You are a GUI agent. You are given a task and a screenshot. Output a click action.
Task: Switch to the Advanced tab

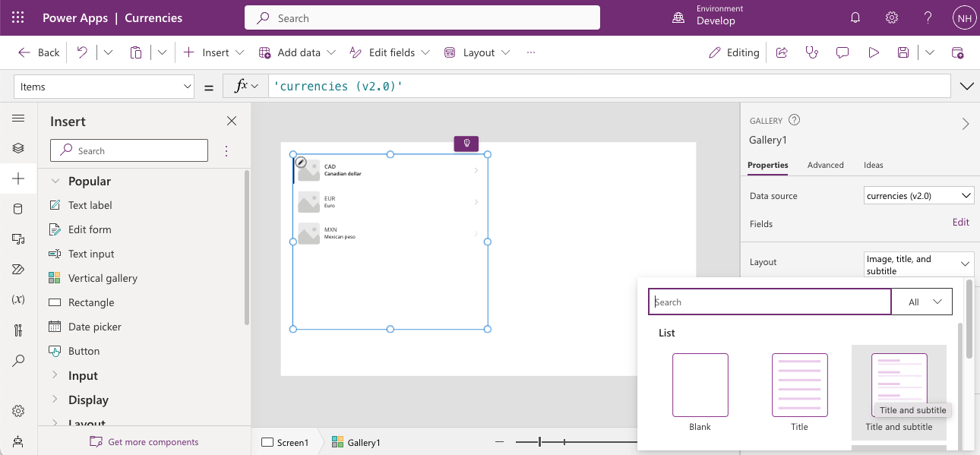pyautogui.click(x=825, y=165)
